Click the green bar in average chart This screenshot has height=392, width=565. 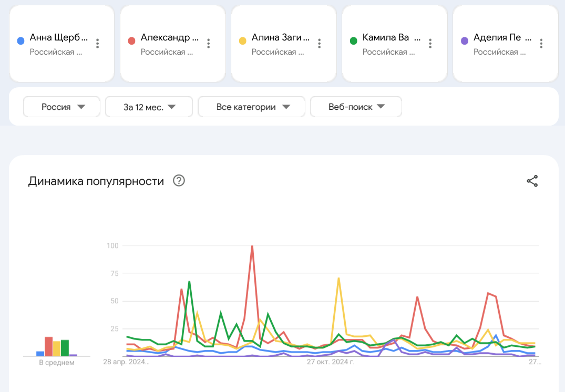click(x=65, y=348)
